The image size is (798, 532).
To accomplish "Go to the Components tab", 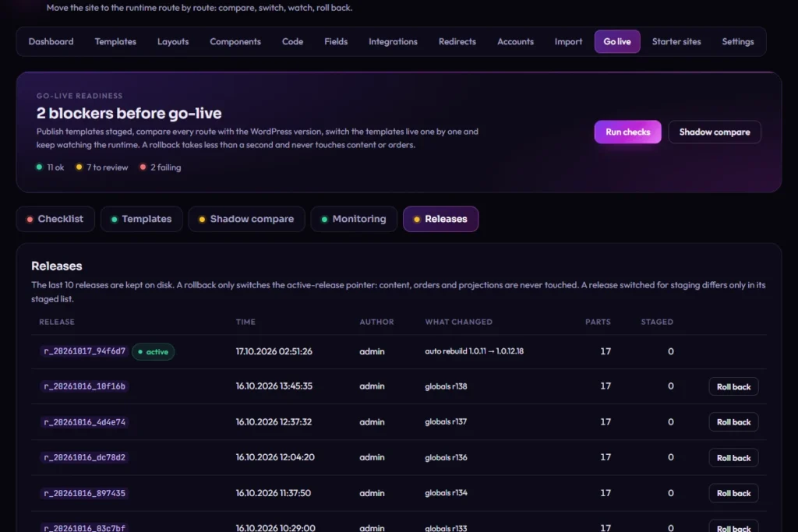I will pos(235,42).
